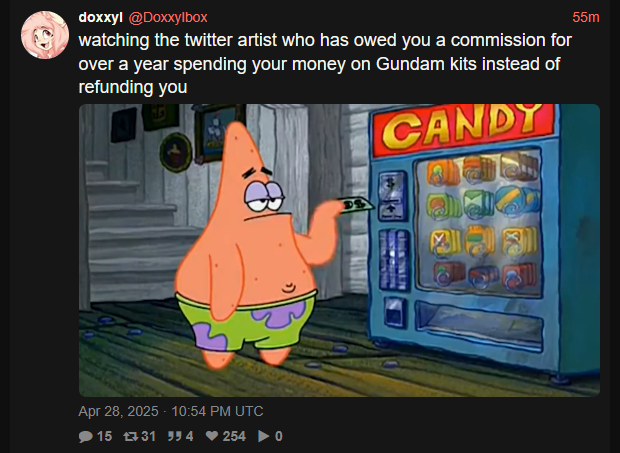
Task: Click the reply count 15
Action: 104,436
